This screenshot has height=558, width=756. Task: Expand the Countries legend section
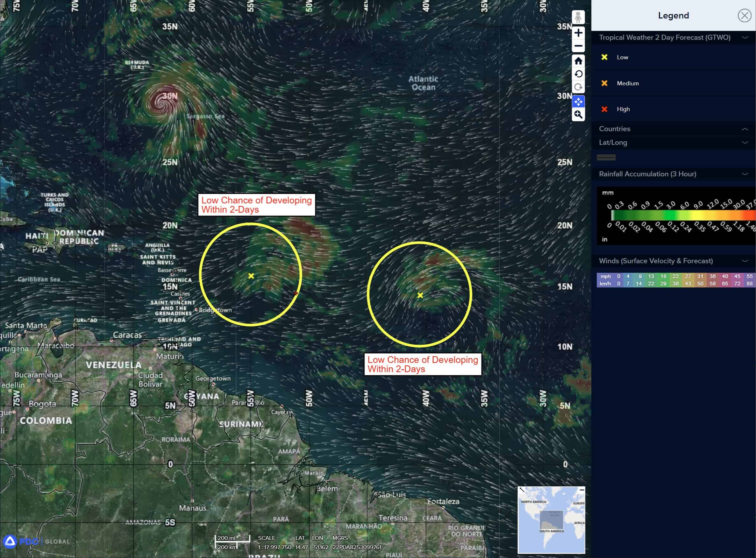click(x=745, y=129)
